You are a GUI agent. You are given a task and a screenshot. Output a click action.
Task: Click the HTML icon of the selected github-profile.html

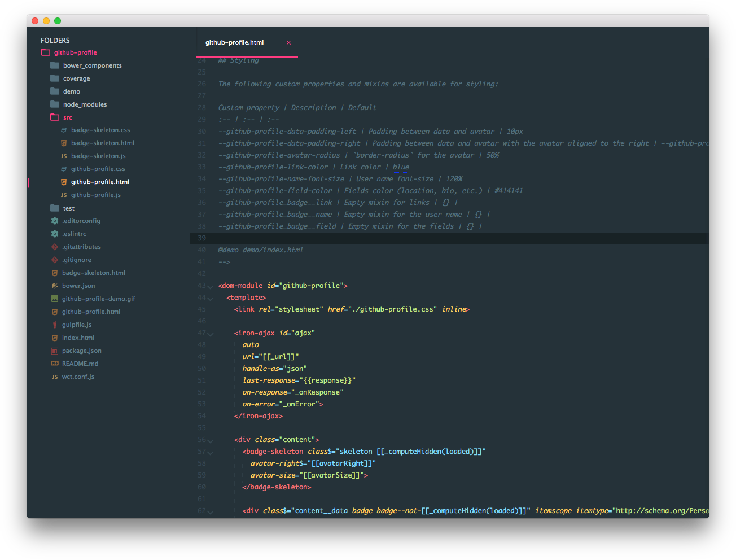point(64,182)
